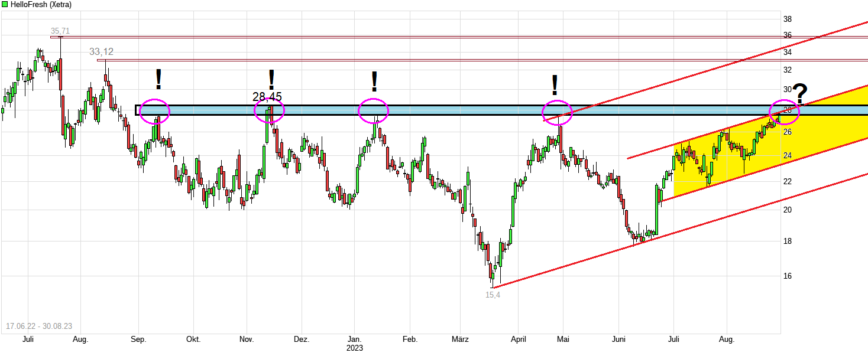
Task: Click the Jan. month label
Action: pyautogui.click(x=355, y=340)
